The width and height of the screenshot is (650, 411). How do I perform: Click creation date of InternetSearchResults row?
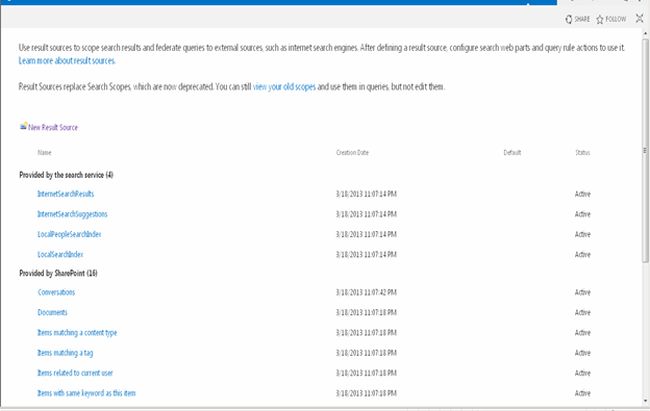point(366,194)
